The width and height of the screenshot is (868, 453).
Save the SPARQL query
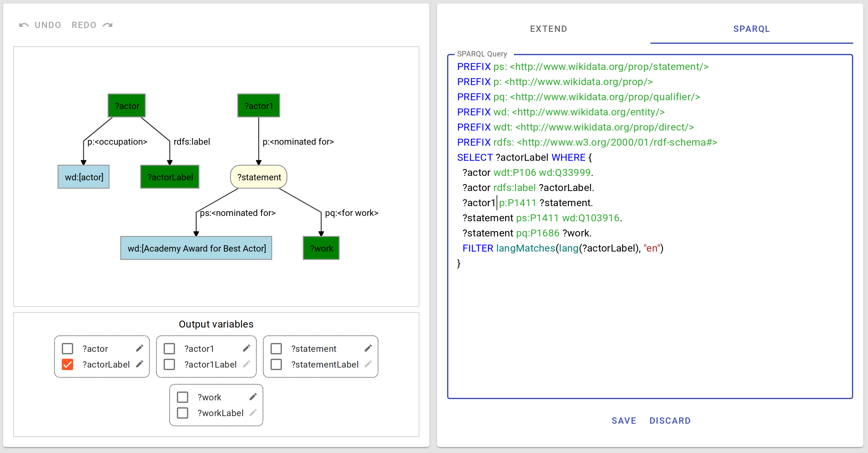[x=624, y=421]
